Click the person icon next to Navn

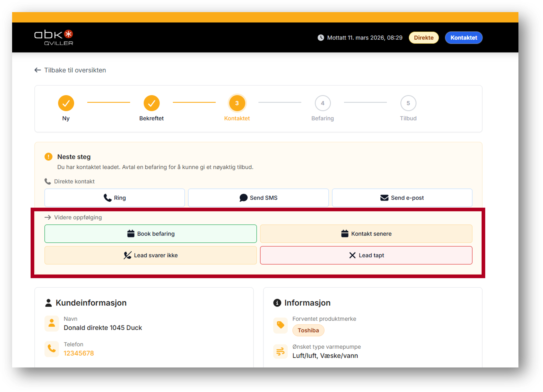(52, 323)
